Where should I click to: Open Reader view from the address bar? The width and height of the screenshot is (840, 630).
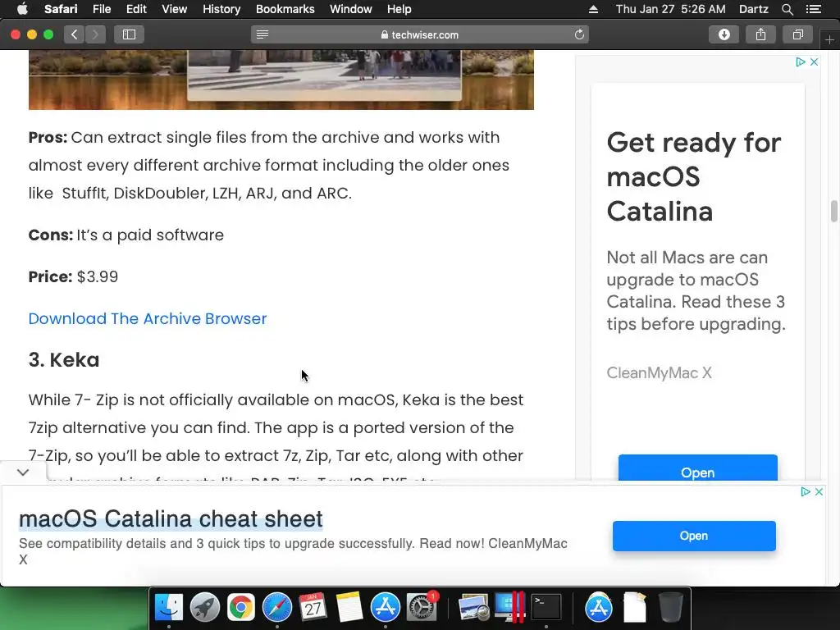tap(262, 34)
